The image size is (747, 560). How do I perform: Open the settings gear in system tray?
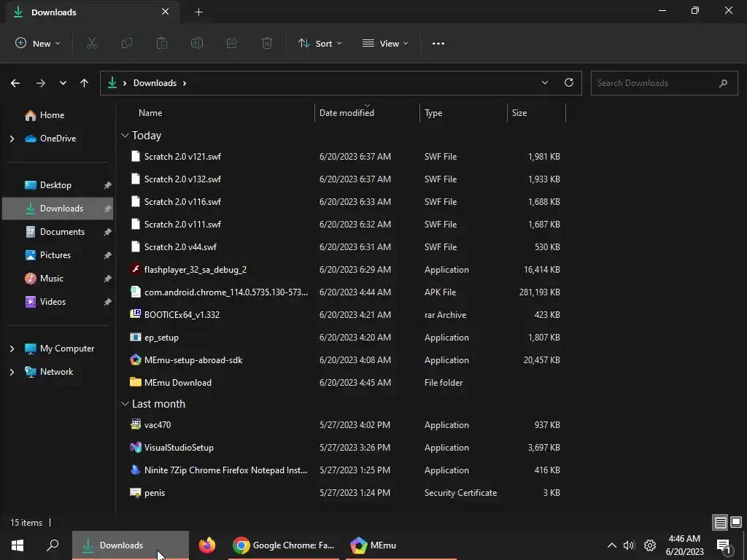(x=650, y=545)
